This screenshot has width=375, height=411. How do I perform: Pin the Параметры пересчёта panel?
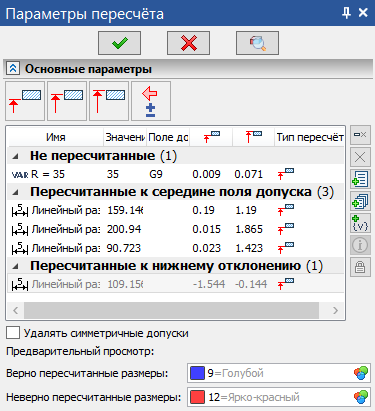coord(346,13)
